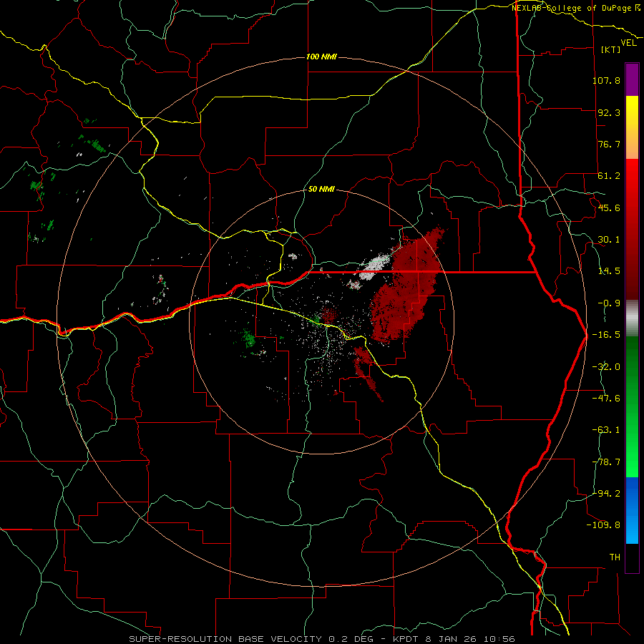The image size is (644, 644).
Task: Click the 92.3 scale value
Action: (609, 112)
